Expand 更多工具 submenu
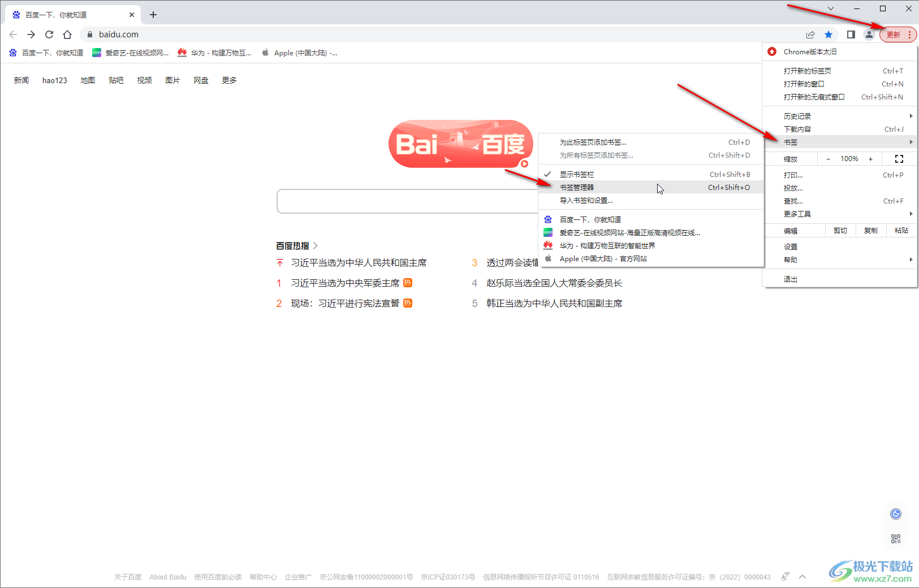Image resolution: width=919 pixels, height=588 pixels. coord(840,214)
